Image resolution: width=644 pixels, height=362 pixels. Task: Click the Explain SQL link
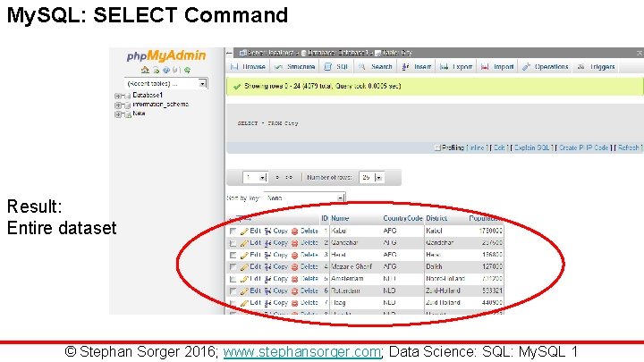[x=531, y=147]
